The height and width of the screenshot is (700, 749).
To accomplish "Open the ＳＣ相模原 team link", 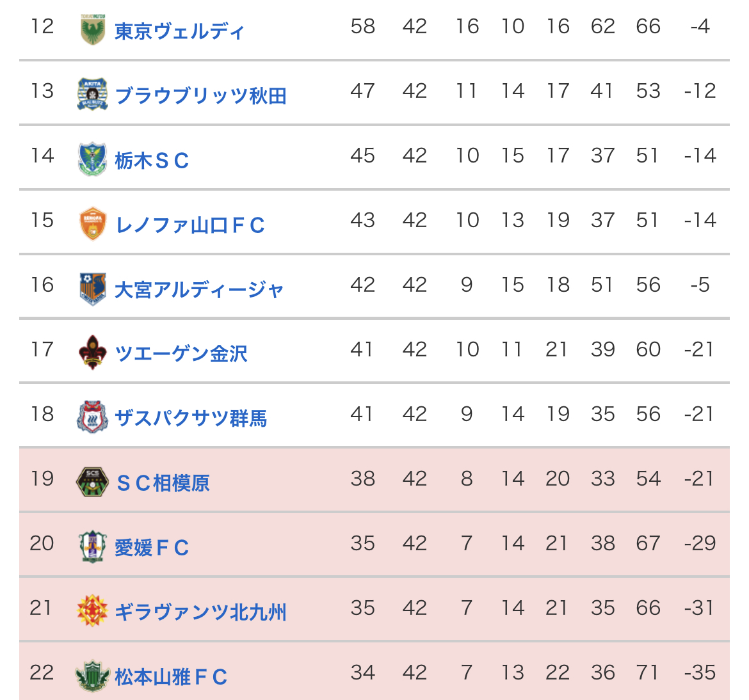I will click(x=163, y=483).
